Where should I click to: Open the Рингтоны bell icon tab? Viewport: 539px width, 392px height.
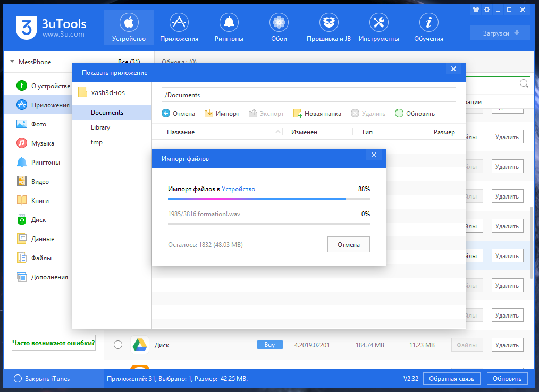[x=229, y=29]
